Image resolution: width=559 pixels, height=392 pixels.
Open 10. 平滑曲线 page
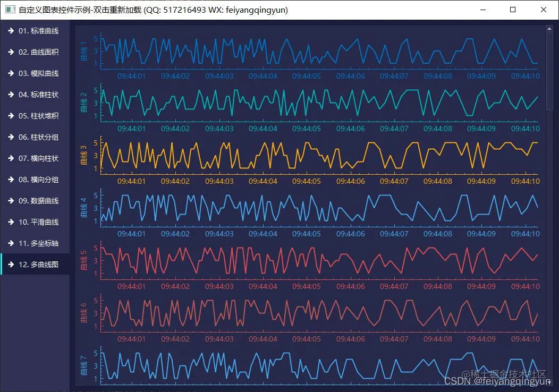35,222
